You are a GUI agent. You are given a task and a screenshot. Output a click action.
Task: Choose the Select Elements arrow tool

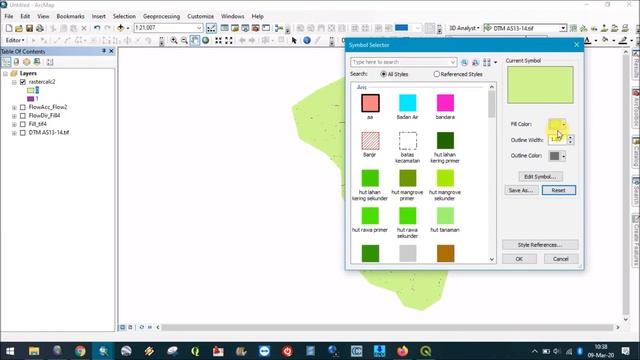(x=294, y=40)
